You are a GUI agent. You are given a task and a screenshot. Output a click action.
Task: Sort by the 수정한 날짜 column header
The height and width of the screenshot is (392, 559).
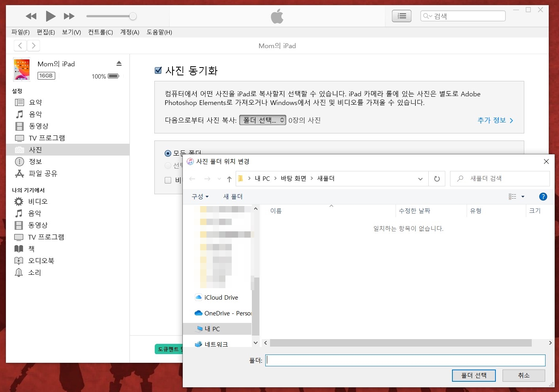coord(431,211)
